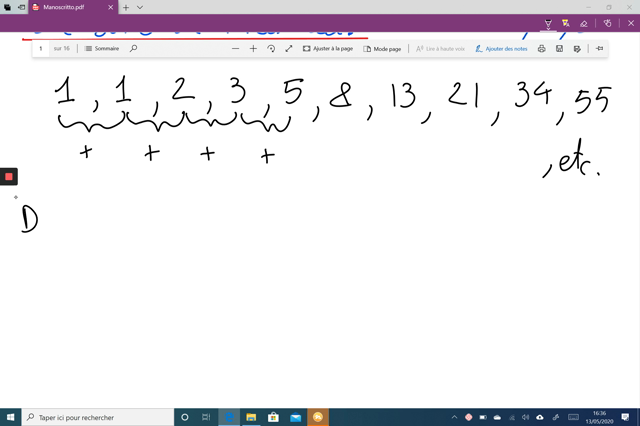Select the highlighter tool

pos(565,23)
